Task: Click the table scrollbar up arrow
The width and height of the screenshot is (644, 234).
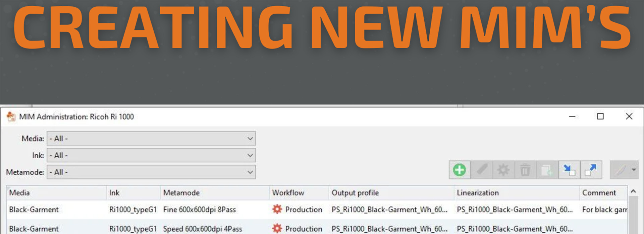Action: [633, 191]
